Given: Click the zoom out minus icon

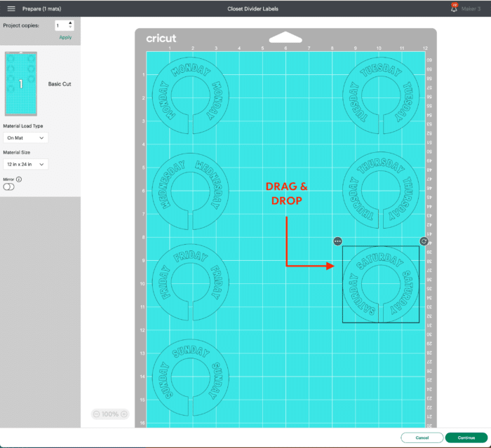Looking at the screenshot, I should pos(96,414).
